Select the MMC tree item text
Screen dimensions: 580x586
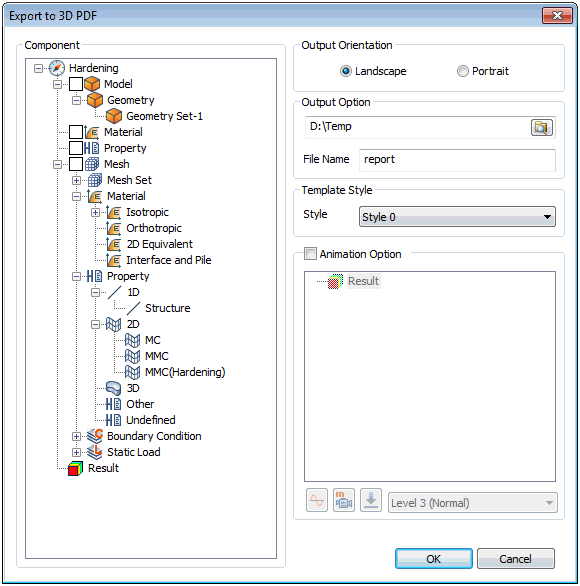(x=157, y=357)
